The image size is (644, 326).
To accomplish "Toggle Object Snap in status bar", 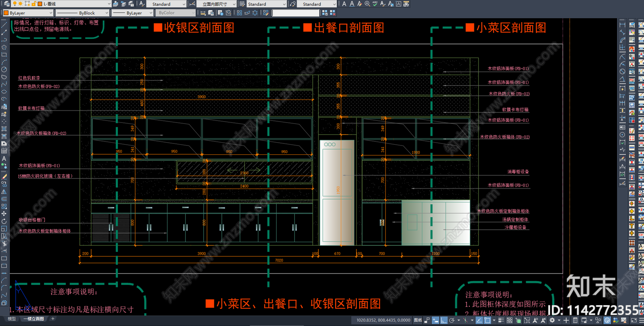I will click(x=487, y=320).
